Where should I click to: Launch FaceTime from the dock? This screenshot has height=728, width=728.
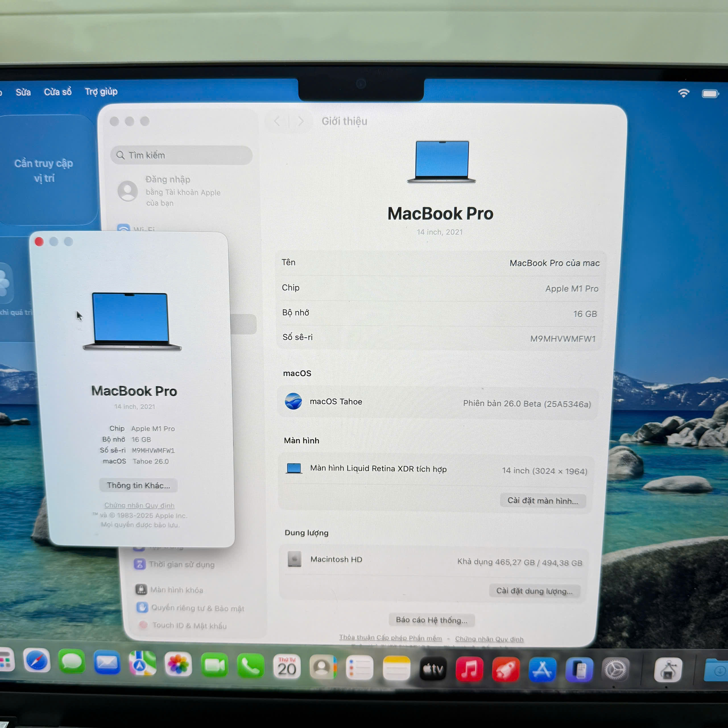click(214, 665)
